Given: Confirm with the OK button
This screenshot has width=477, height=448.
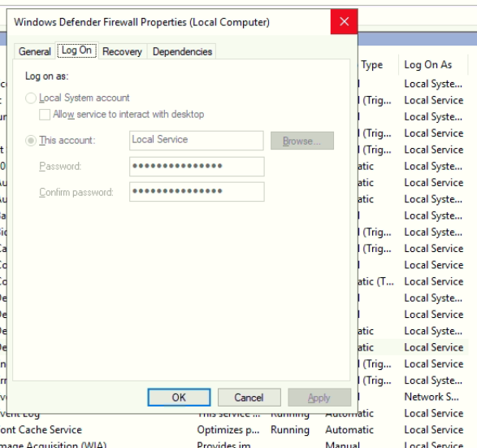Looking at the screenshot, I should (x=179, y=397).
